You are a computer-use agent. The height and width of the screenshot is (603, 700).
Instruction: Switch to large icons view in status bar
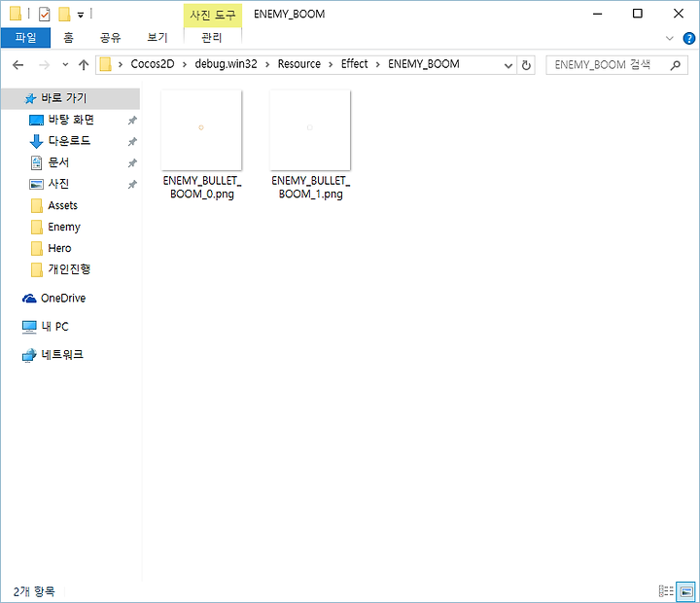686,591
